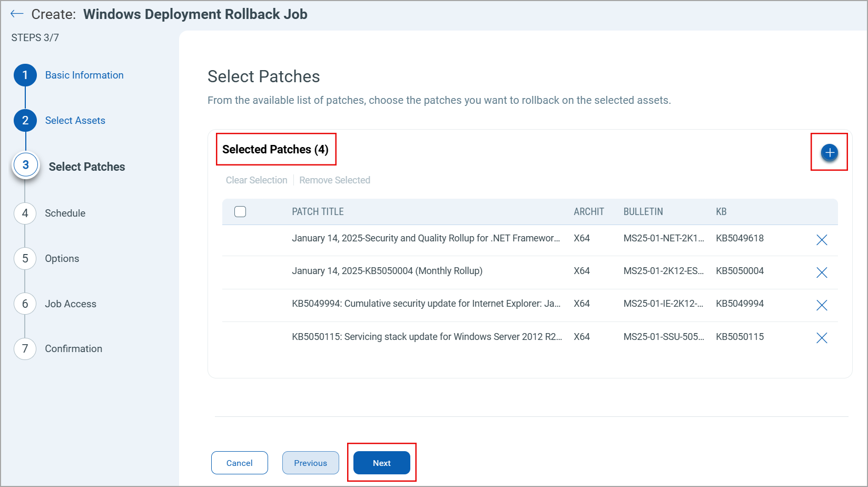Remove the Internet Explorer KB5049994 patch via X

(x=822, y=305)
